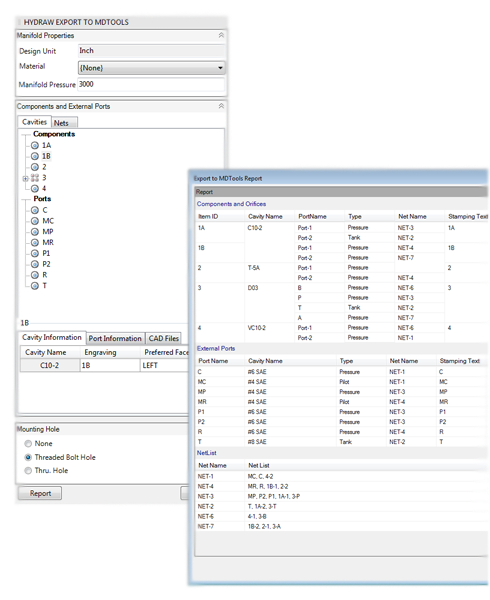Screen dimensions: 490x600
Task: Click the Design Unit Inch field
Action: click(x=151, y=51)
